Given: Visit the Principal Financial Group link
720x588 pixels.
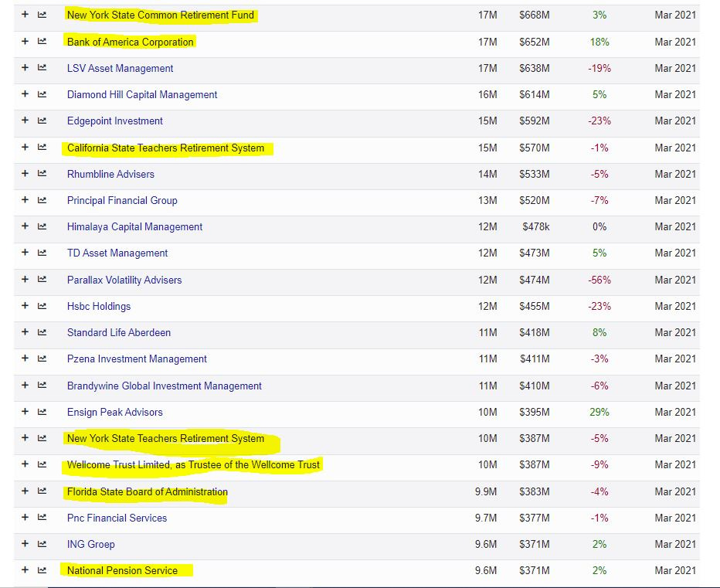Looking at the screenshot, I should click(122, 201).
